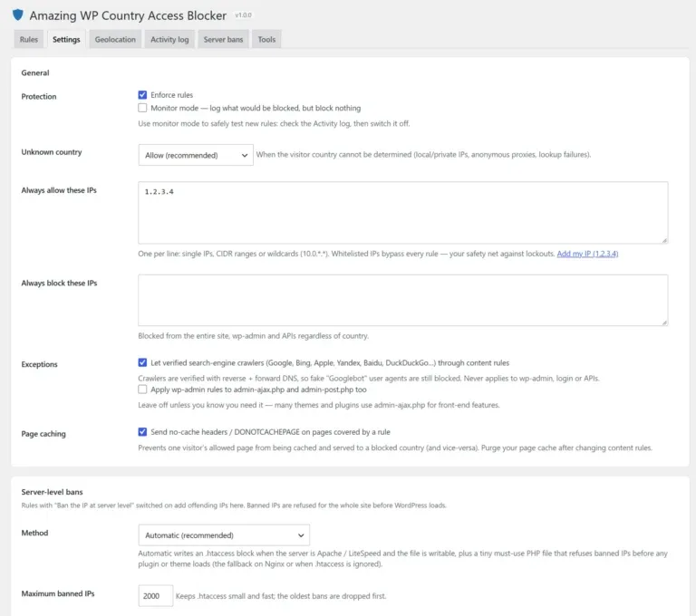Screen dimensions: 696x616
Task: Click the Page caching row label
Action: [x=43, y=434]
